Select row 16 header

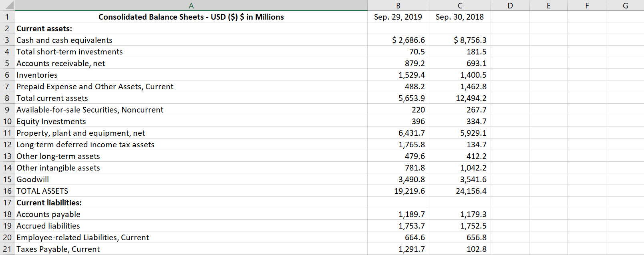pyautogui.click(x=8, y=191)
